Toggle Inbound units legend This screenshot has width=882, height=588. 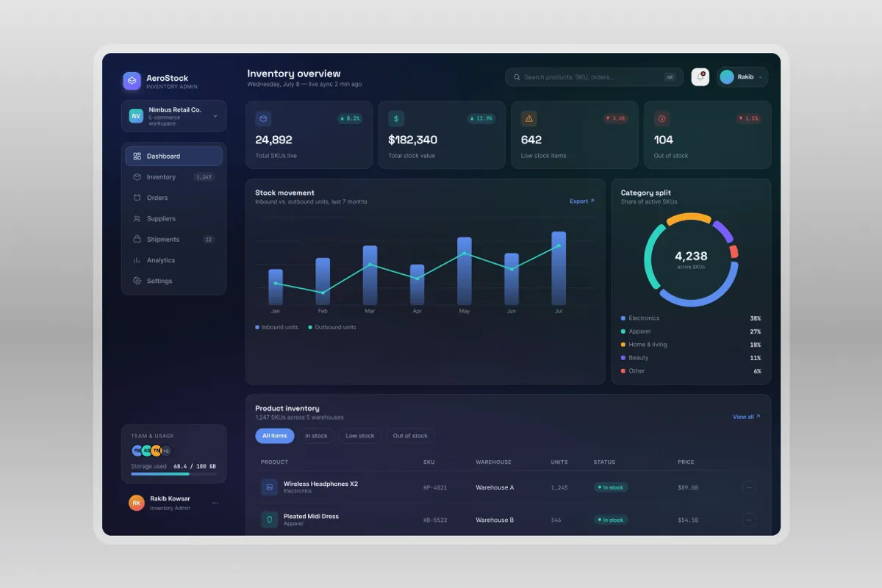277,327
